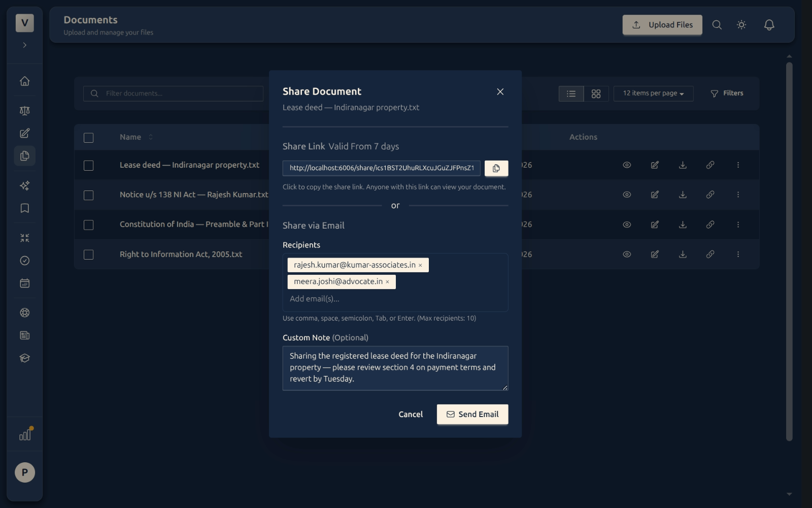Select all documents checkbox in header
The width and height of the screenshot is (812, 508).
pos(88,138)
